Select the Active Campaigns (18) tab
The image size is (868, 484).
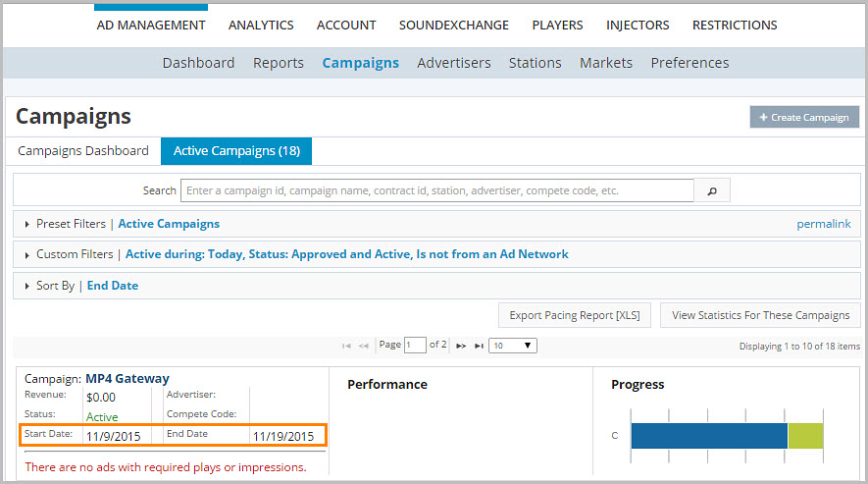point(236,151)
